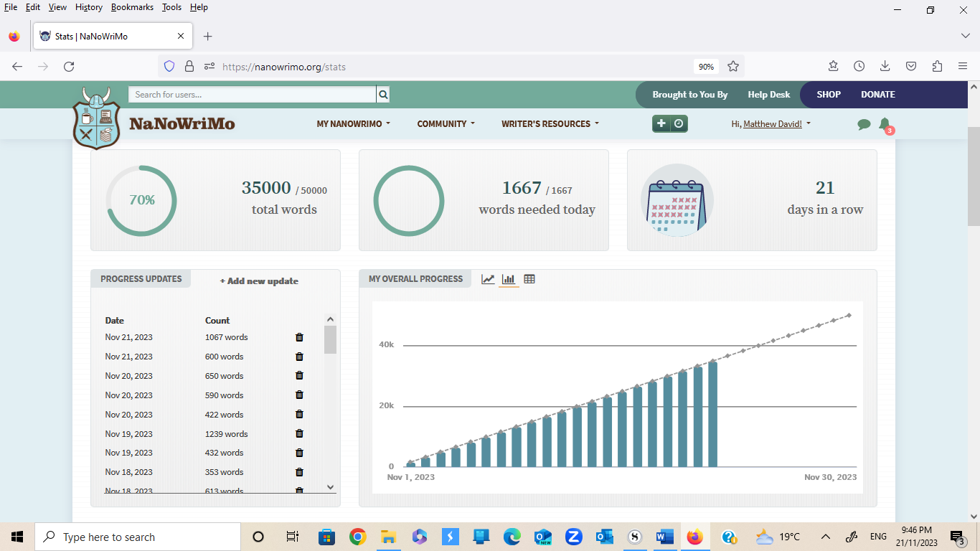Bookmark this page with star icon
Image resolution: width=980 pixels, height=551 pixels.
coord(733,66)
